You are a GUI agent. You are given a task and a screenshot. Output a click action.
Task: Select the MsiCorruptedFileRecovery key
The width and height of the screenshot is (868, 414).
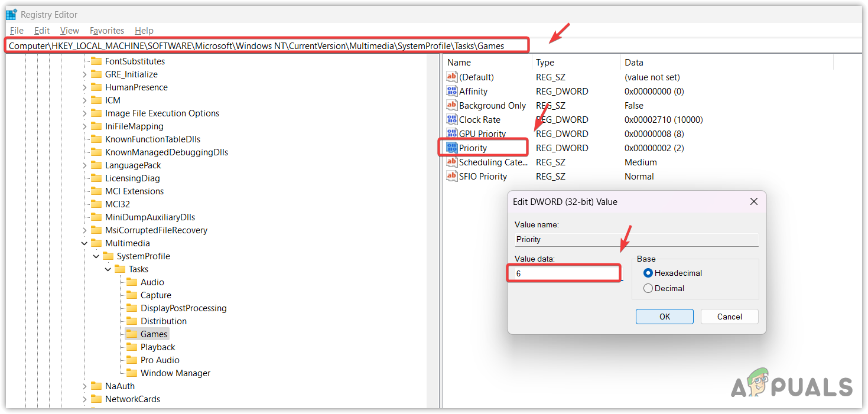(156, 230)
